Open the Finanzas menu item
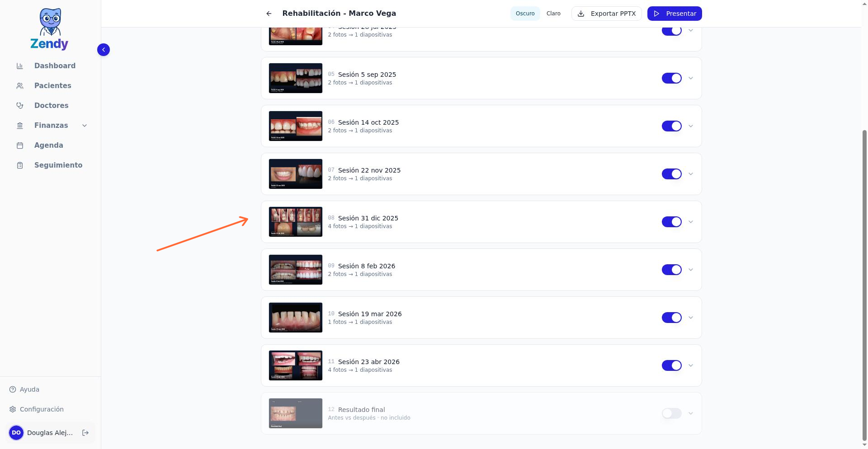The width and height of the screenshot is (868, 449). coord(50,126)
